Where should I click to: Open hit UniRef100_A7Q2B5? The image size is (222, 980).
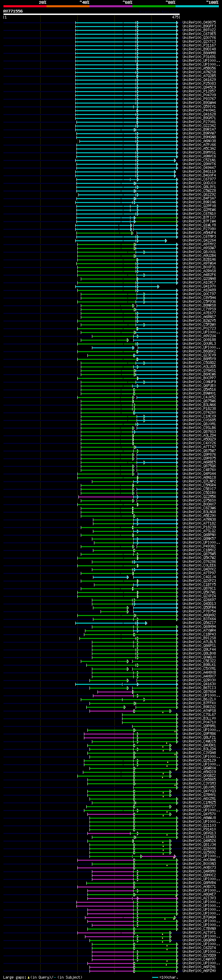click(199, 76)
